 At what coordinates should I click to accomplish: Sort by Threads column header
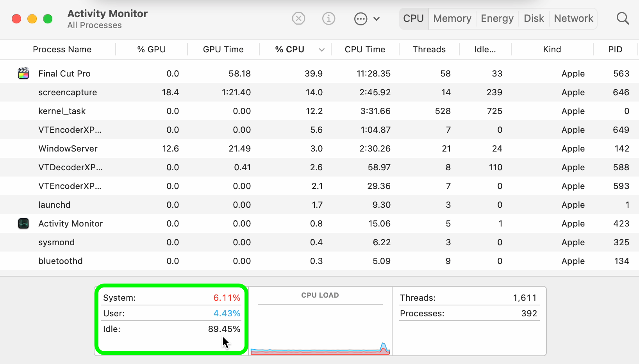(x=429, y=50)
